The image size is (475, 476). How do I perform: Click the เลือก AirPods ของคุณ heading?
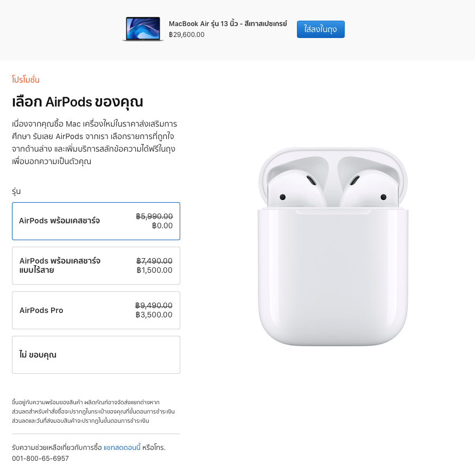(x=77, y=102)
